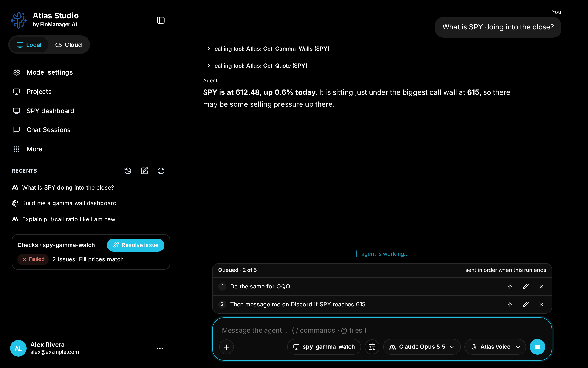The height and width of the screenshot is (368, 588).
Task: Open the Claude Opus 5.5 model dropdown
Action: tap(421, 347)
